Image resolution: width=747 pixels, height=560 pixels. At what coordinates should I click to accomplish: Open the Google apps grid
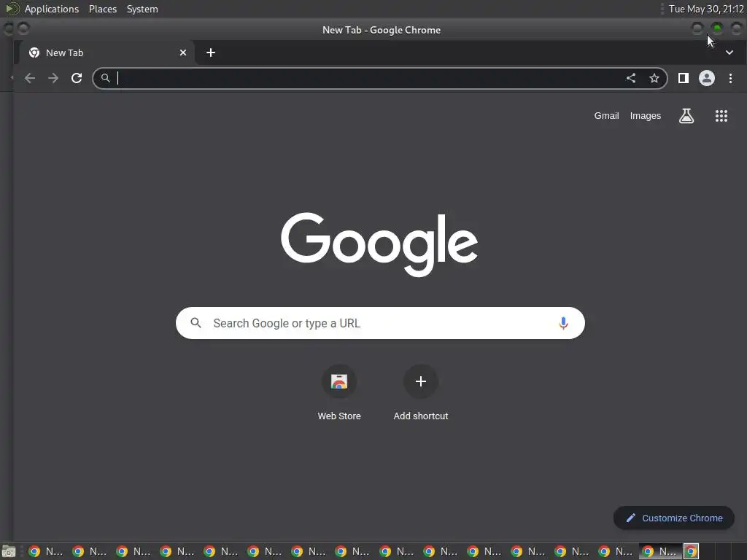point(721,116)
